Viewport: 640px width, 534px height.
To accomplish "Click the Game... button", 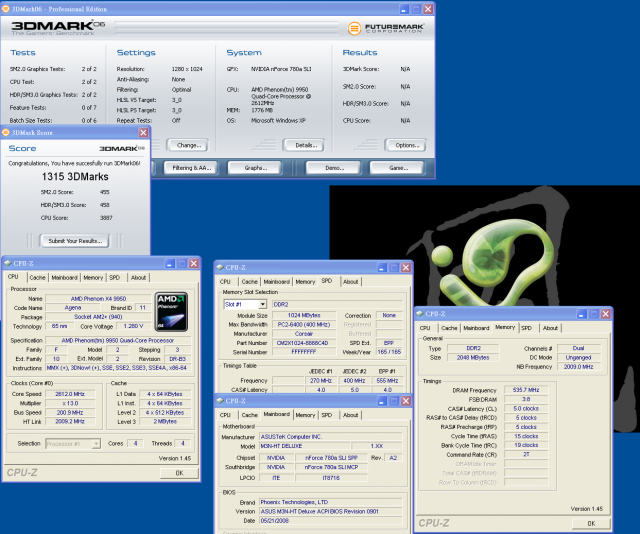I will click(398, 168).
